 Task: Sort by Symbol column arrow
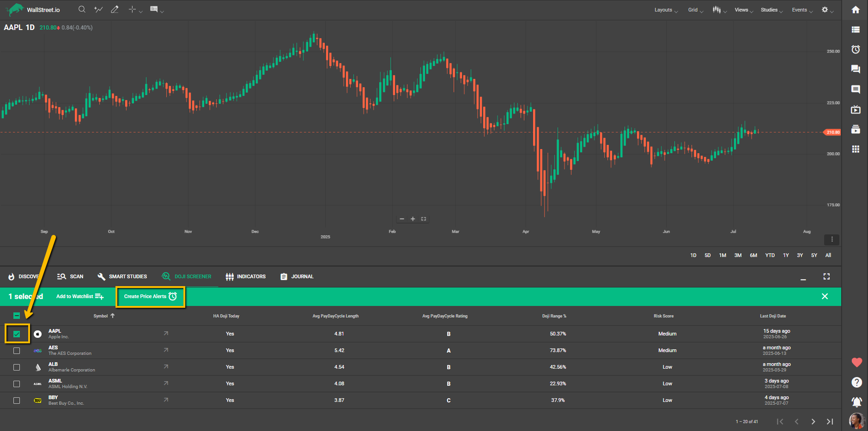[x=113, y=316]
